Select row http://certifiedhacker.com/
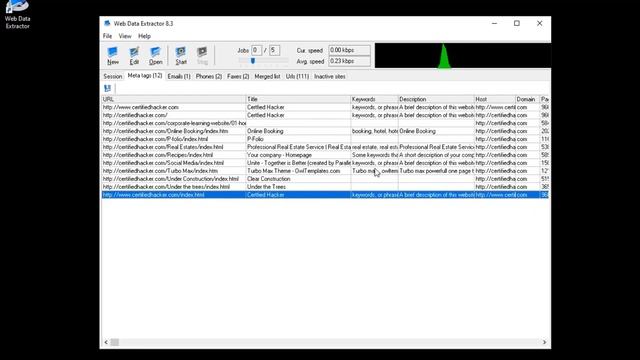The width and height of the screenshot is (640, 360). click(325, 115)
